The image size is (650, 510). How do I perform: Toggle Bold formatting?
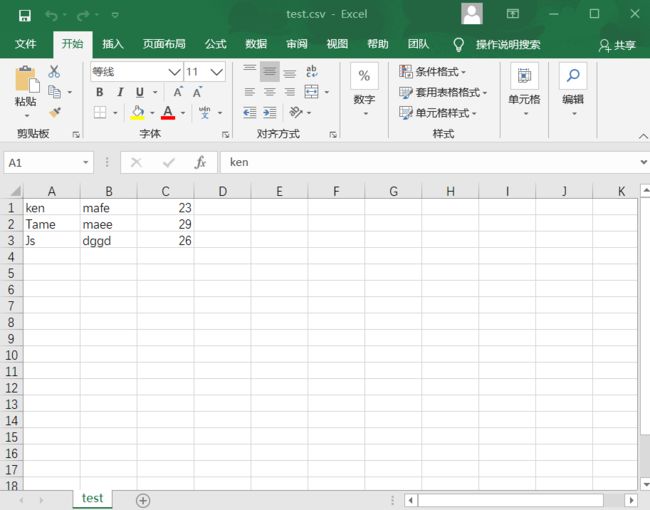point(99,92)
